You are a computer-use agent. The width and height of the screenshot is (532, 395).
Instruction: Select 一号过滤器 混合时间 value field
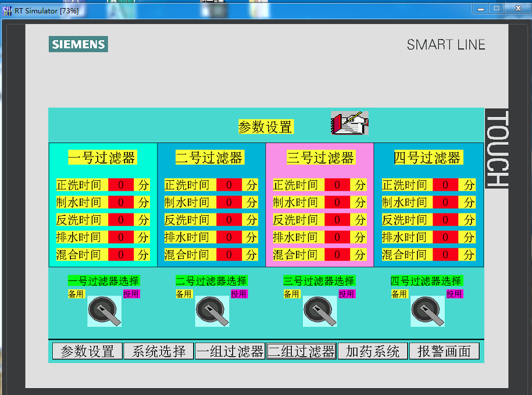coord(121,255)
